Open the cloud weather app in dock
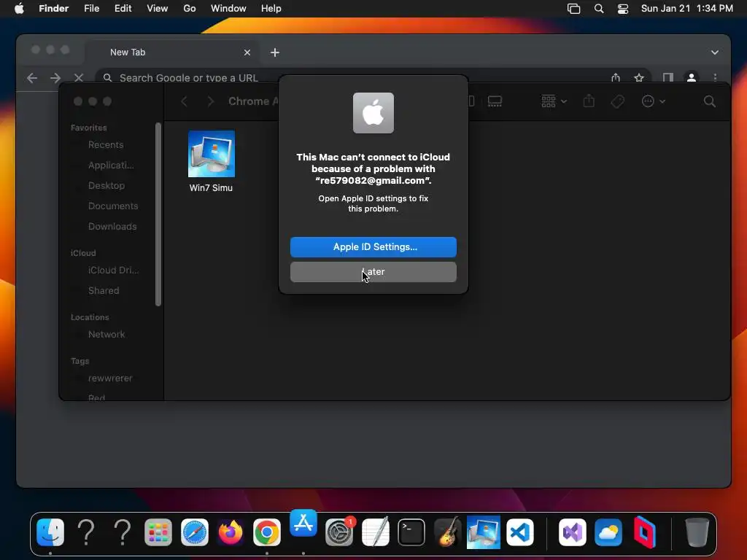The height and width of the screenshot is (560, 747). pyautogui.click(x=608, y=532)
